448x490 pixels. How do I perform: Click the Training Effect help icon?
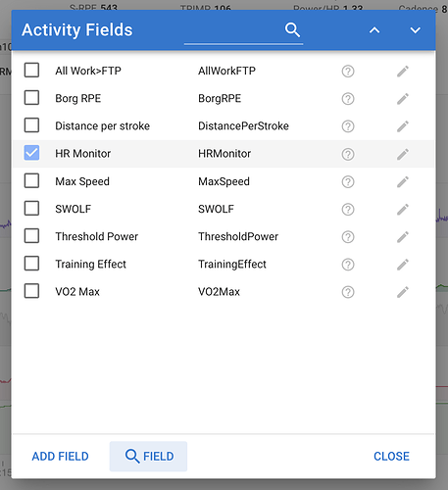click(348, 265)
